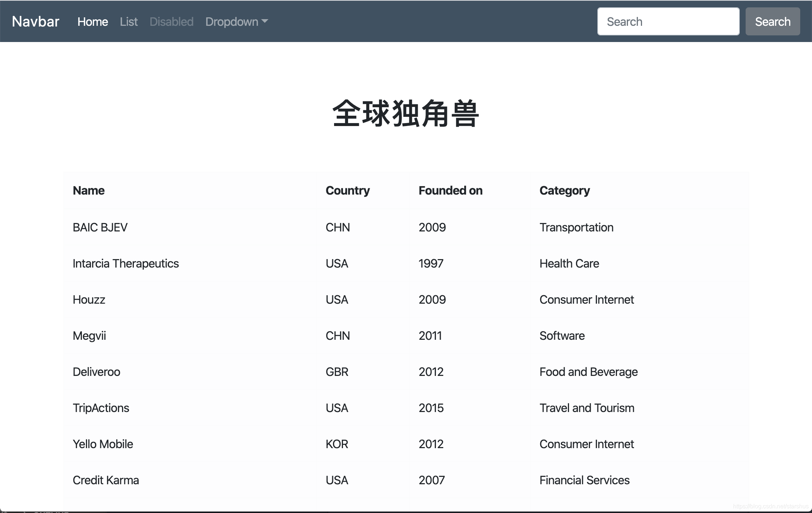Click 2009 year in BAIC BJEV row
This screenshot has width=812, height=513.
tap(432, 227)
